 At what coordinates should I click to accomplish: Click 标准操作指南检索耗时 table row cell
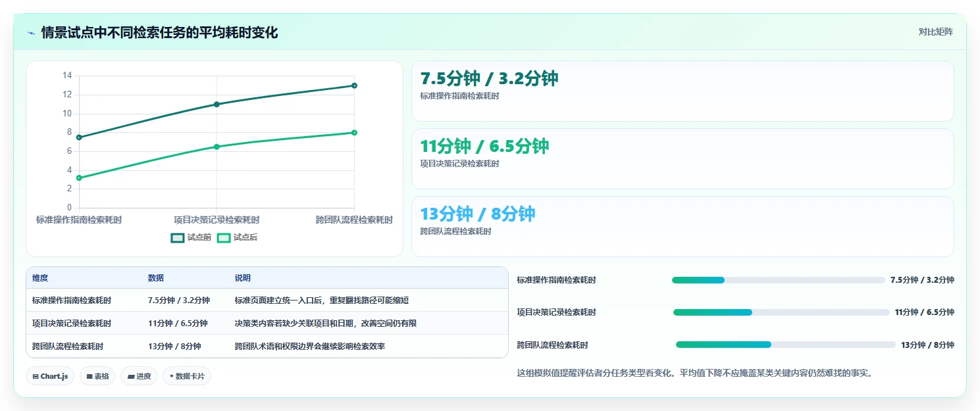coord(72,301)
